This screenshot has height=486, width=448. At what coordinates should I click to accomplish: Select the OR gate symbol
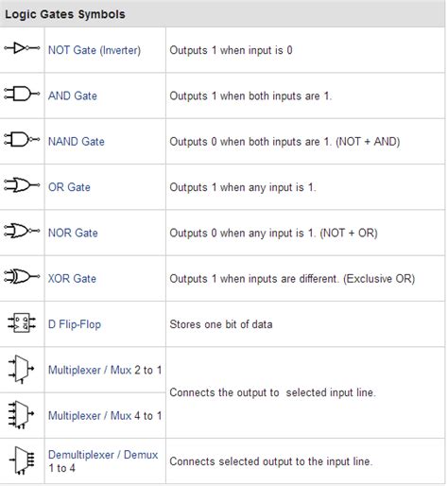[22, 185]
